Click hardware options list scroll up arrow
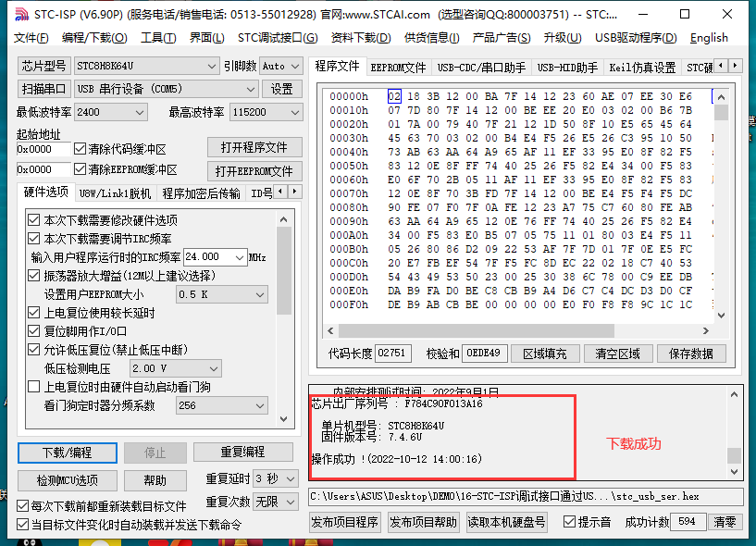Image resolution: width=756 pixels, height=546 pixels. 284,219
